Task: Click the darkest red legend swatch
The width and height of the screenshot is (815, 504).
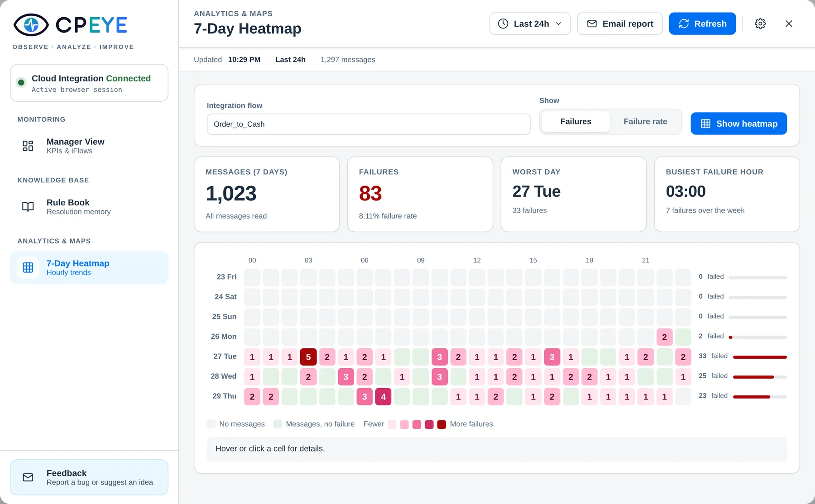Action: pos(442,424)
